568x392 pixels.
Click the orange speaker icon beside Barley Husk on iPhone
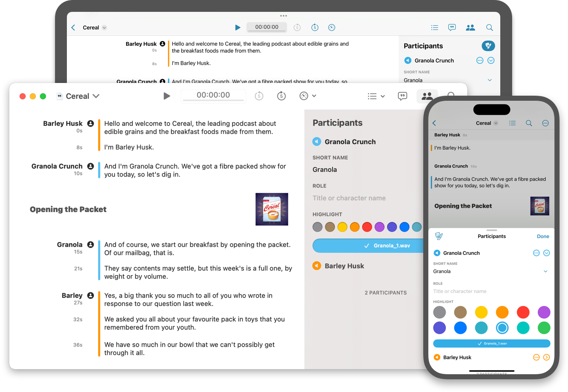coord(437,357)
